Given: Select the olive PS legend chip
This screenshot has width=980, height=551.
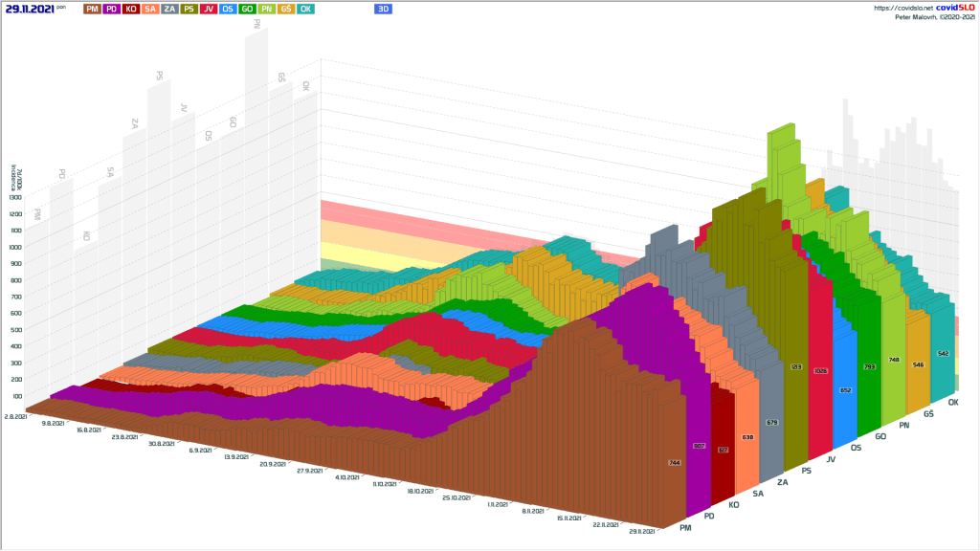Looking at the screenshot, I should [x=189, y=9].
